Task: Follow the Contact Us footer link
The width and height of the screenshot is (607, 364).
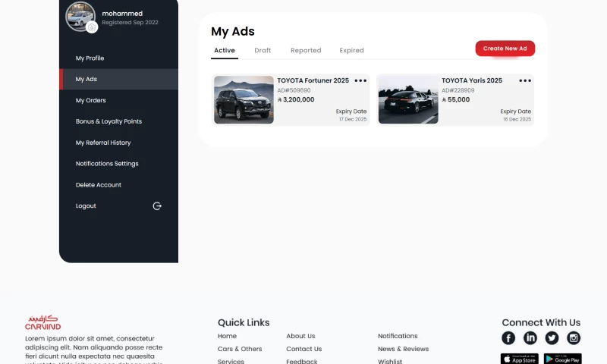Action: tap(303, 349)
